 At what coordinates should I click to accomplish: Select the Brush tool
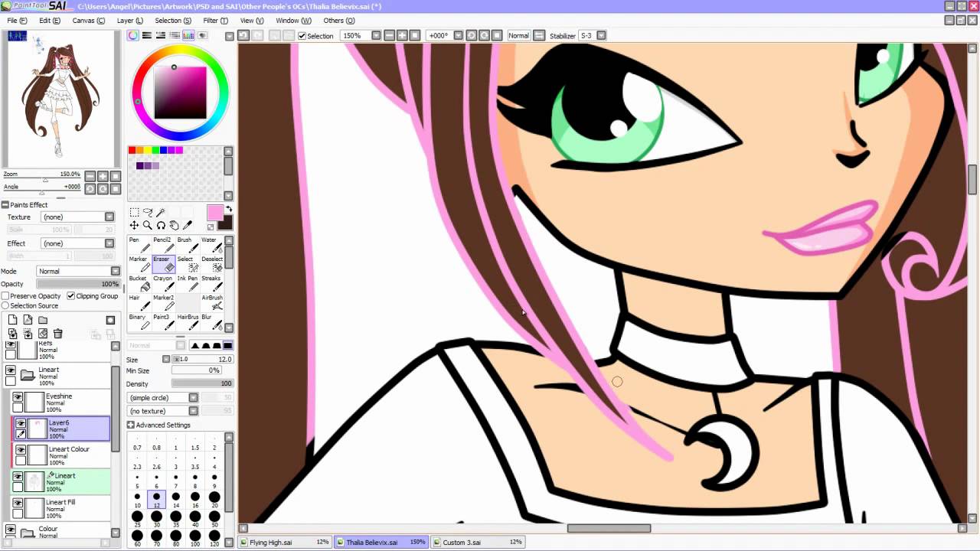point(186,245)
